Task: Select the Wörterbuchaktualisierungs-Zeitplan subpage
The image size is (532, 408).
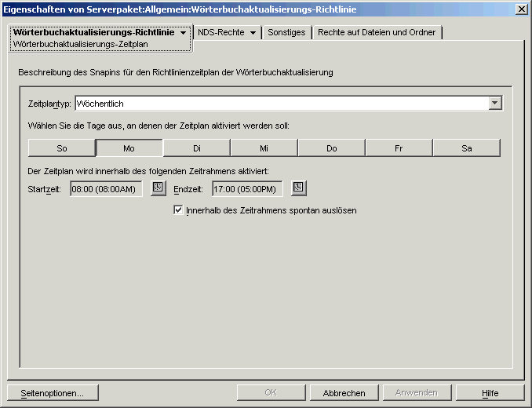Action: tap(80, 45)
